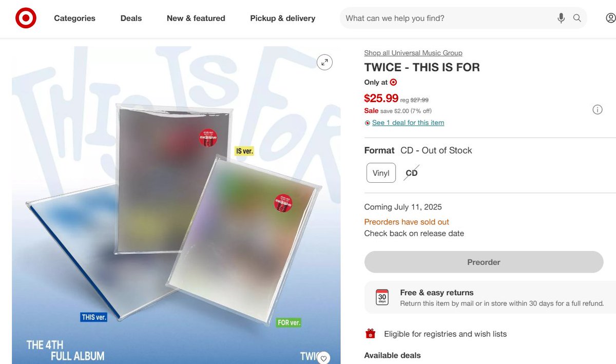616x364 pixels.
Task: Click the gift registry icon
Action: coord(370,334)
